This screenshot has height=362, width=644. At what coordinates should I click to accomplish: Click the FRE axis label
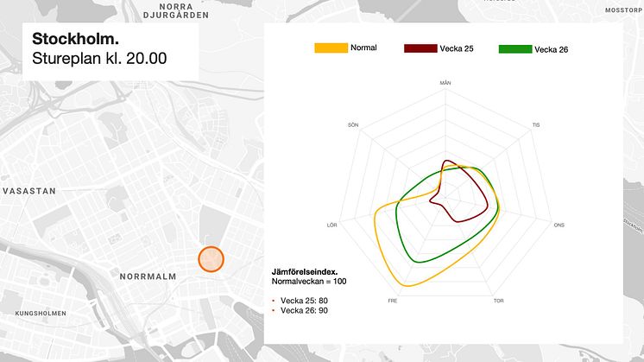pos(393,301)
